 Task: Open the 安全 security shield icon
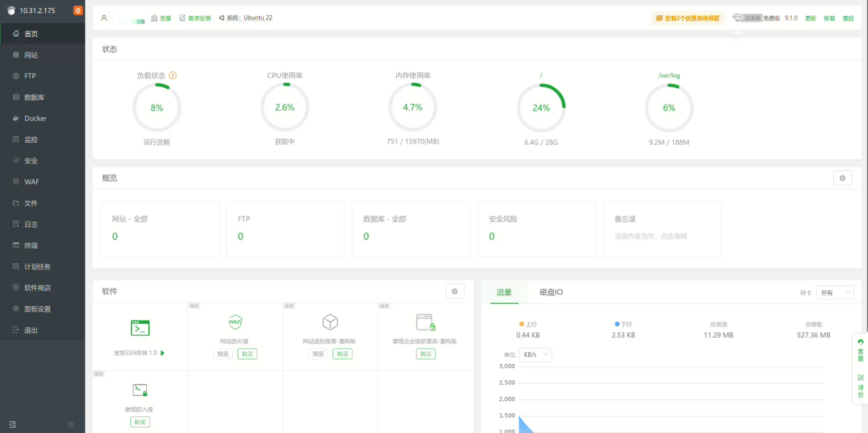click(16, 161)
